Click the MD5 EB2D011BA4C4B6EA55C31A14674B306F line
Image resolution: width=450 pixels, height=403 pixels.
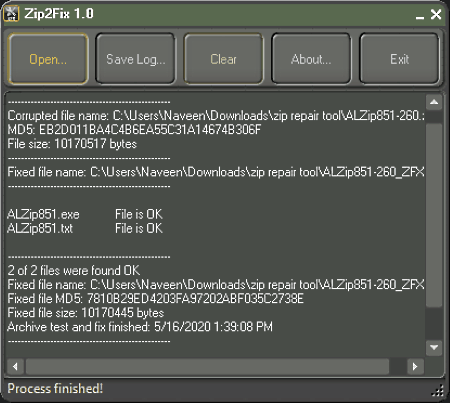(134, 130)
